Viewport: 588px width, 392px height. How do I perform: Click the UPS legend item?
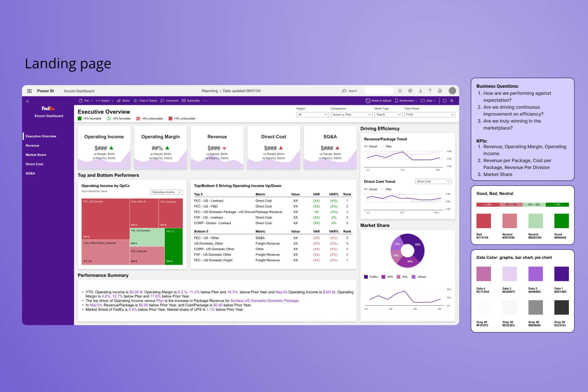[x=387, y=277]
